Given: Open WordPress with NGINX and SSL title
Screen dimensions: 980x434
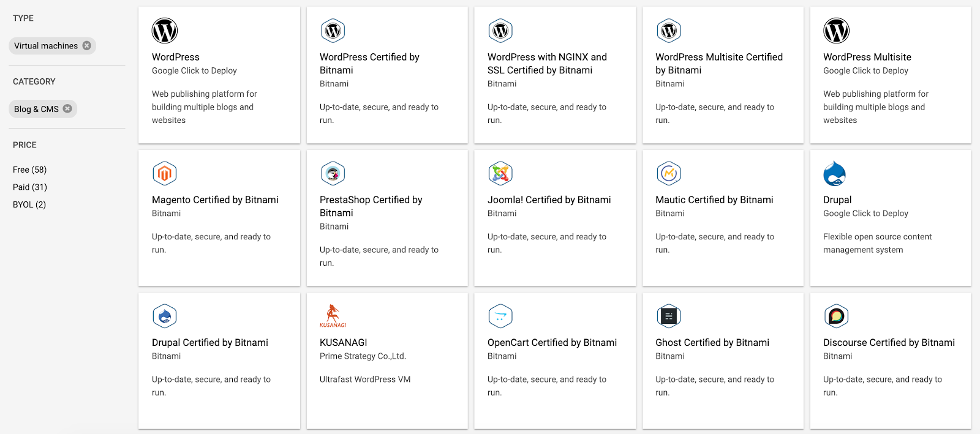Looking at the screenshot, I should [x=547, y=64].
